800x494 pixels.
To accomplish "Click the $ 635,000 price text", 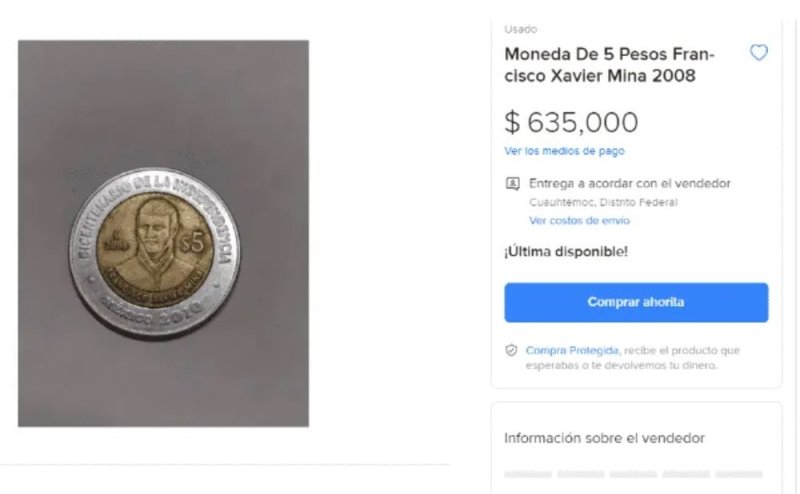I will pos(571,122).
